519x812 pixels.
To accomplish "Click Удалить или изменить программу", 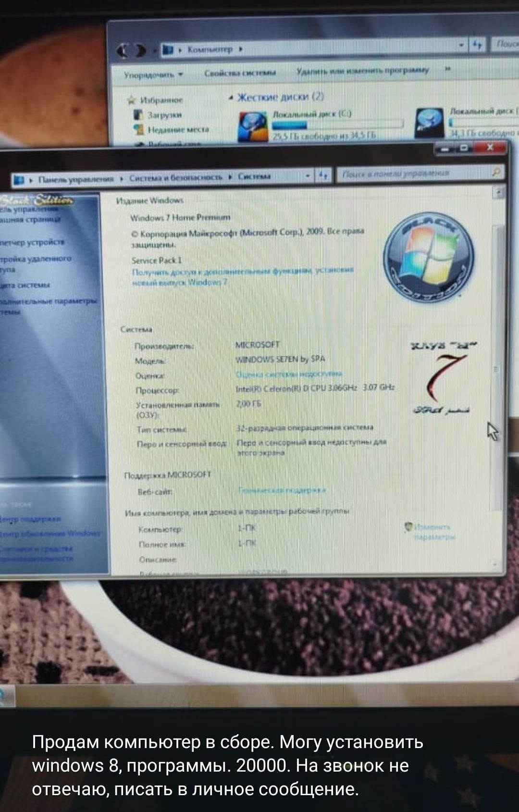I will coord(362,71).
